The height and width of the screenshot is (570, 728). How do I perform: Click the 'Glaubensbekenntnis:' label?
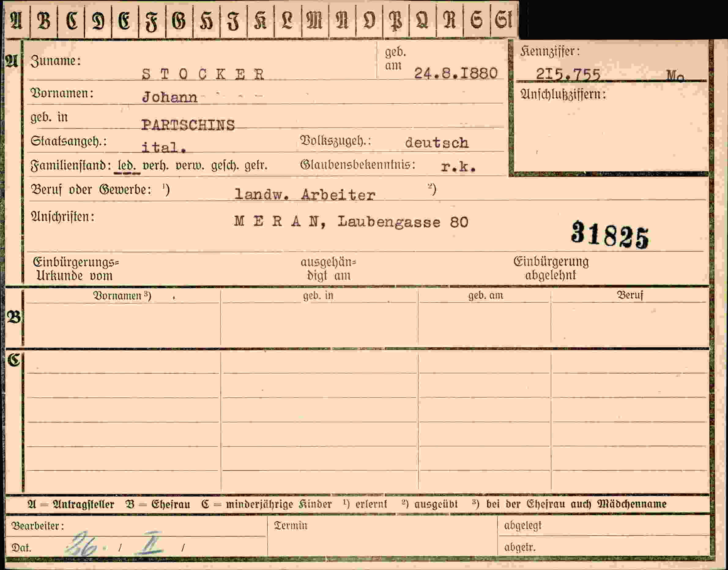358,165
